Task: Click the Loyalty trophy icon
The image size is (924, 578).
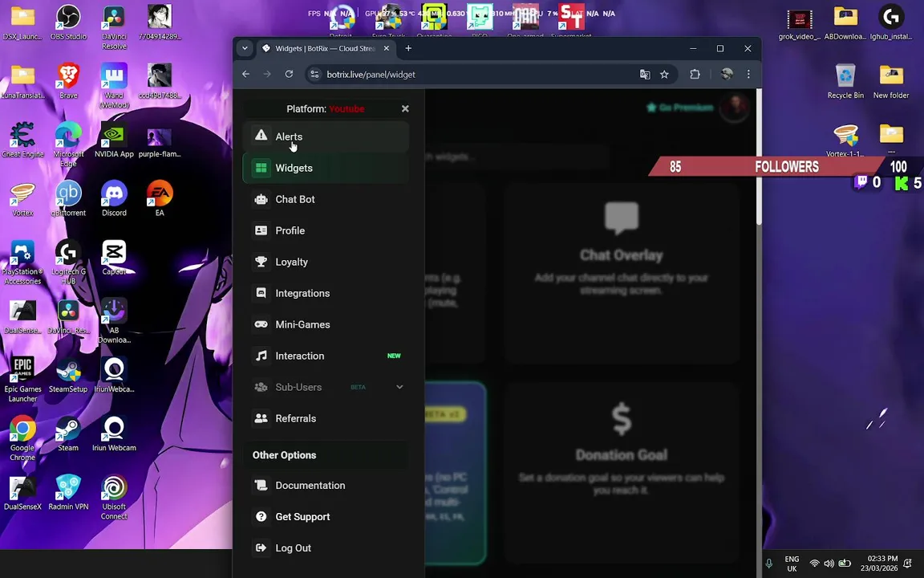Action: [x=261, y=262]
